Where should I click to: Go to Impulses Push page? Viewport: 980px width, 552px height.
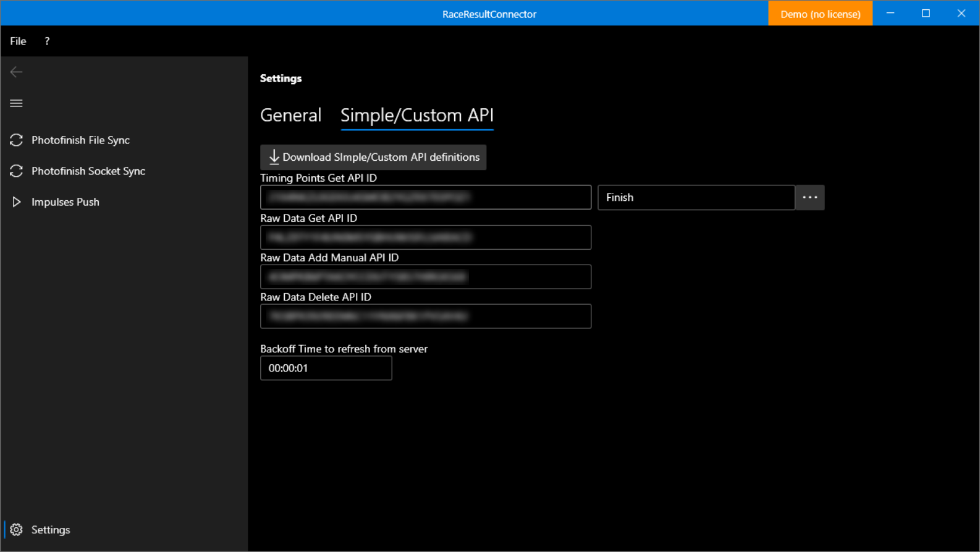point(65,202)
